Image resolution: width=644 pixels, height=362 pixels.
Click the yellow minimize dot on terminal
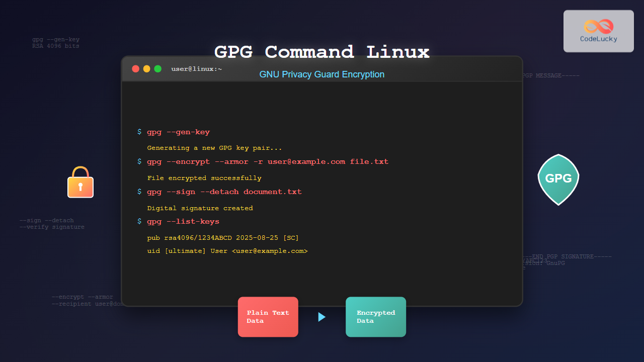(146, 69)
